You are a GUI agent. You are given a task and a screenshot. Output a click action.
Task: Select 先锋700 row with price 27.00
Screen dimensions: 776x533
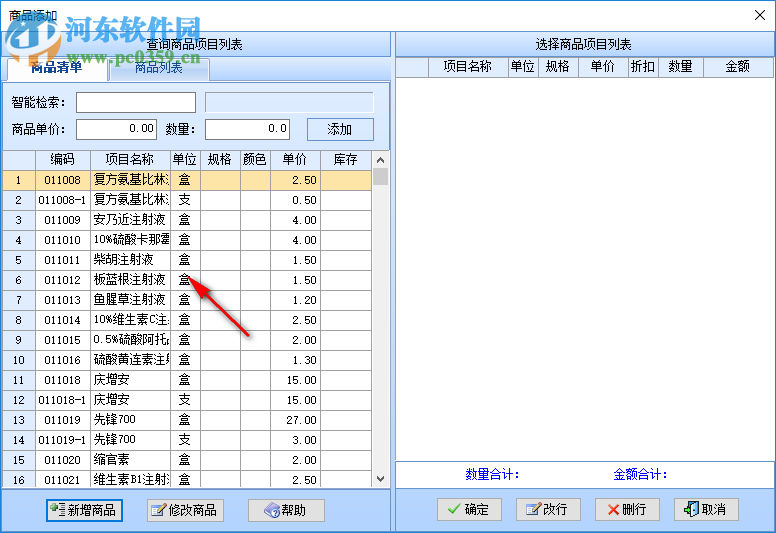coord(187,420)
